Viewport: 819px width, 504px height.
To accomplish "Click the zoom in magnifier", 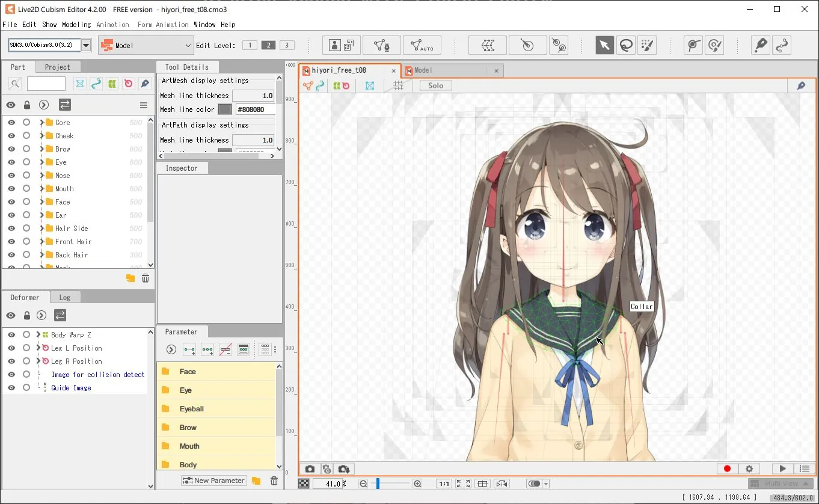I will tap(417, 484).
